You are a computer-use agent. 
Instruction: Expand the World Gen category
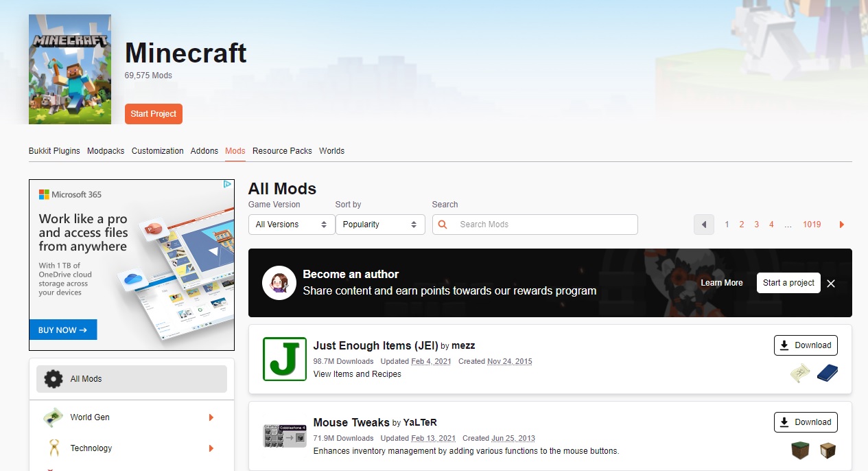pos(211,417)
